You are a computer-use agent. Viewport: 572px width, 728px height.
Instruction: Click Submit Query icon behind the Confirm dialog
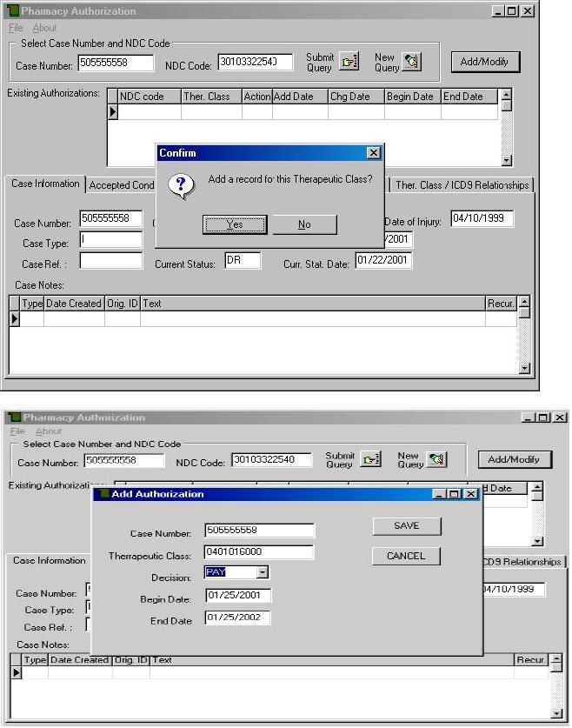pyautogui.click(x=348, y=62)
